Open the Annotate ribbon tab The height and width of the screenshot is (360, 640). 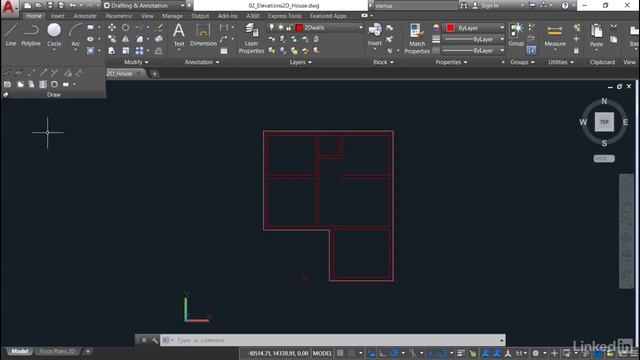85,16
